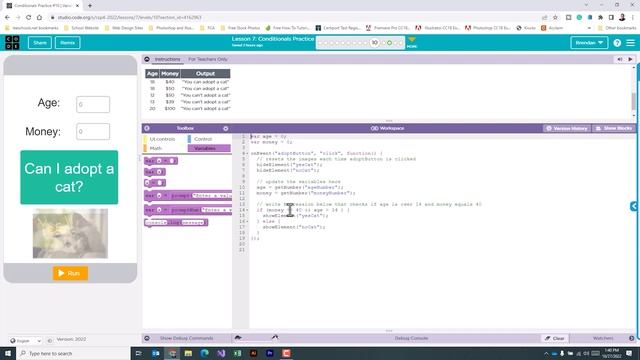Click the debug speed rabbit icon
640x360 pixels.
(x=275, y=337)
